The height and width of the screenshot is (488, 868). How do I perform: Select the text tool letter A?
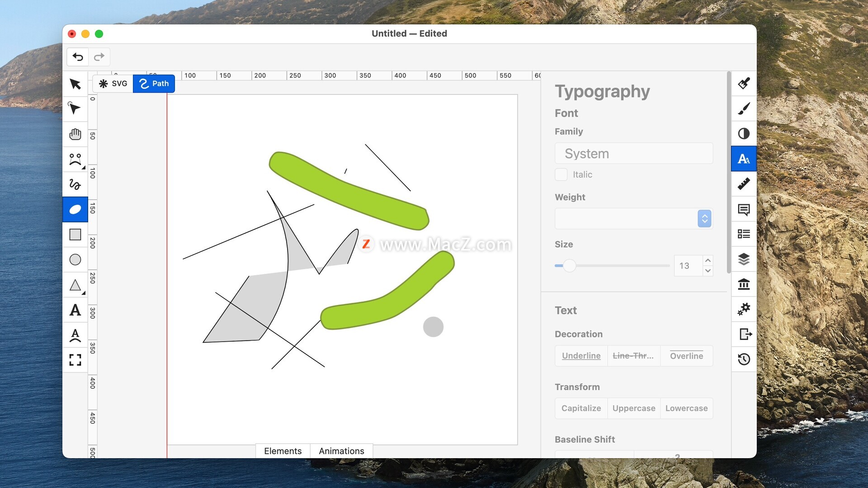75,310
